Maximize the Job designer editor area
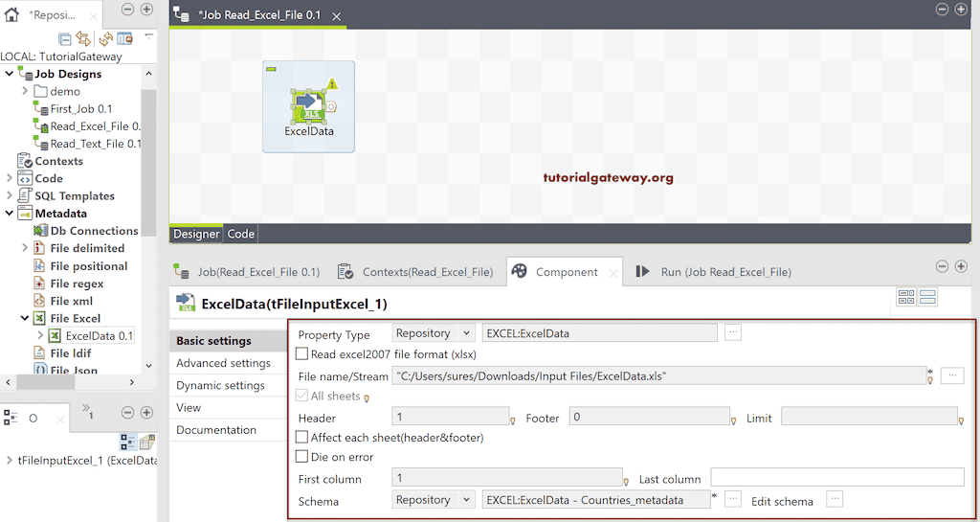The image size is (980, 522). (961, 9)
